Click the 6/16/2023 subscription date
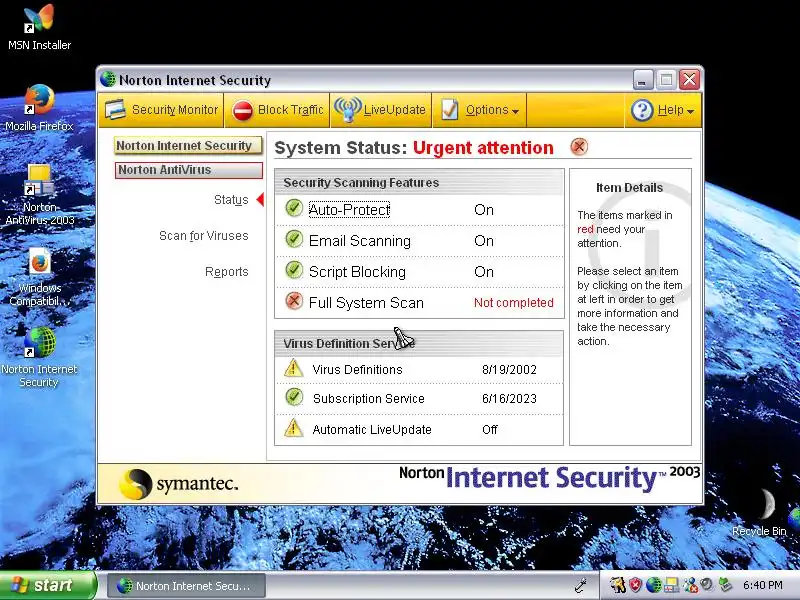The width and height of the screenshot is (800, 600). pyautogui.click(x=509, y=398)
